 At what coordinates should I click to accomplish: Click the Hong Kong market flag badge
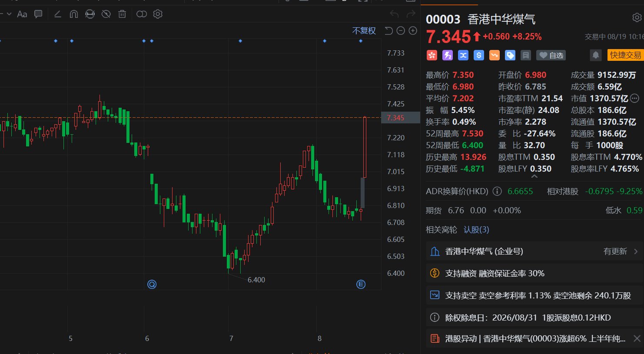click(432, 55)
